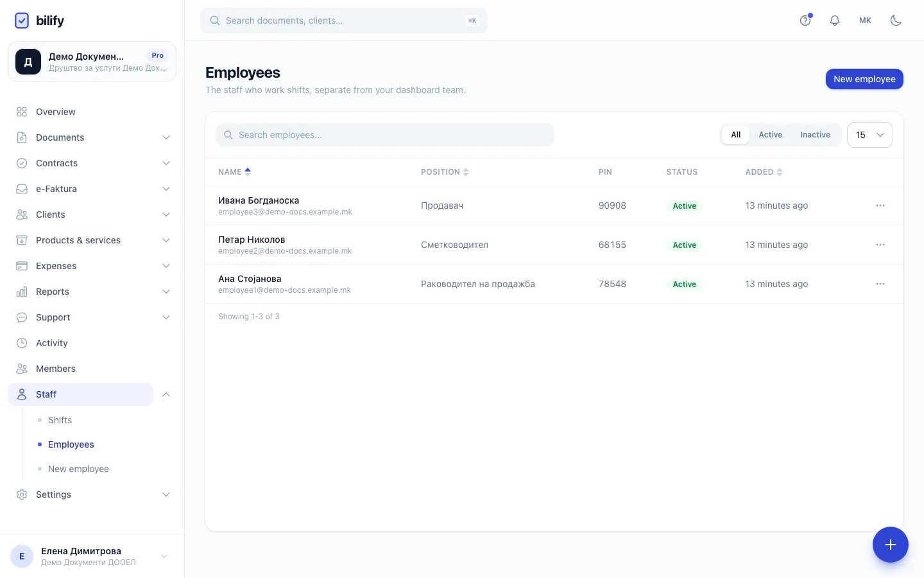Image resolution: width=924 pixels, height=578 pixels.
Task: Toggle dark mode moon icon
Action: click(x=896, y=21)
